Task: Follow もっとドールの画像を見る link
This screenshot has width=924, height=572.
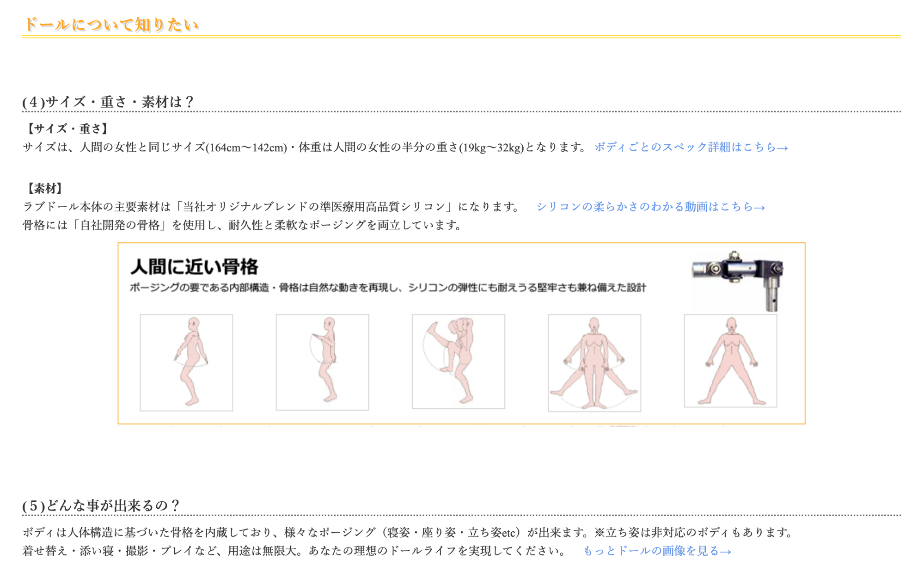Action: (x=657, y=551)
